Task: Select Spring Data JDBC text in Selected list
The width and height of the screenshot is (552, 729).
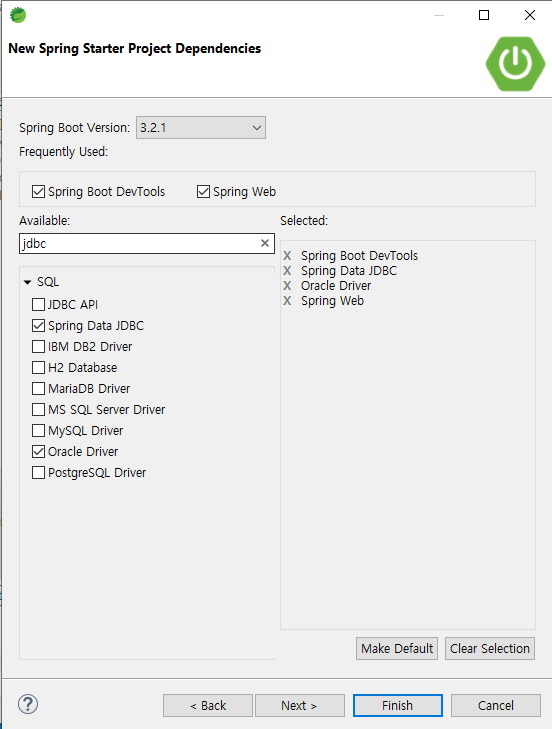Action: pos(349,271)
